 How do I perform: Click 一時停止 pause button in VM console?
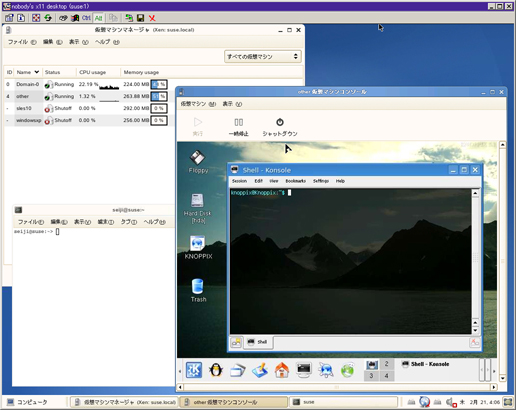click(239, 127)
